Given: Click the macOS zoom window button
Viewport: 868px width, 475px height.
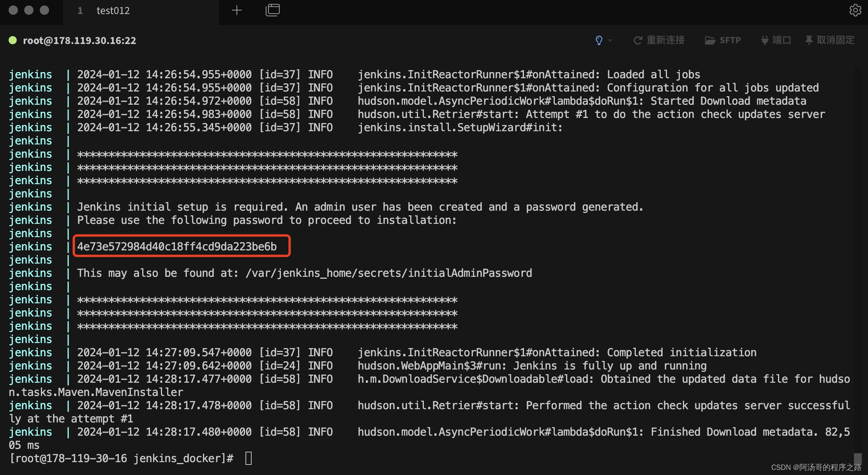Looking at the screenshot, I should pyautogui.click(x=44, y=10).
